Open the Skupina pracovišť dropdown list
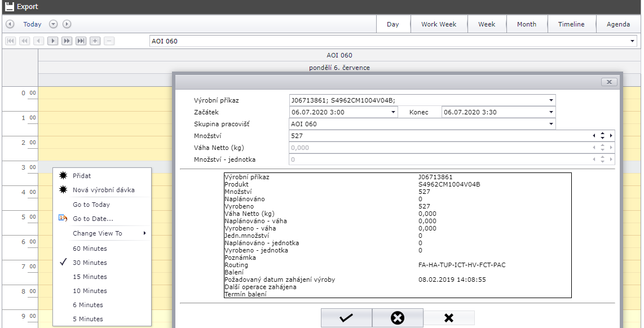This screenshot has width=644, height=328. (550, 124)
